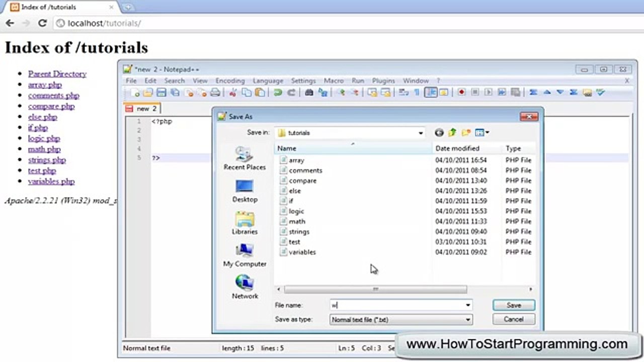Open the File menu in Notepad++
Viewport: 644px width, 362px height.
131,80
